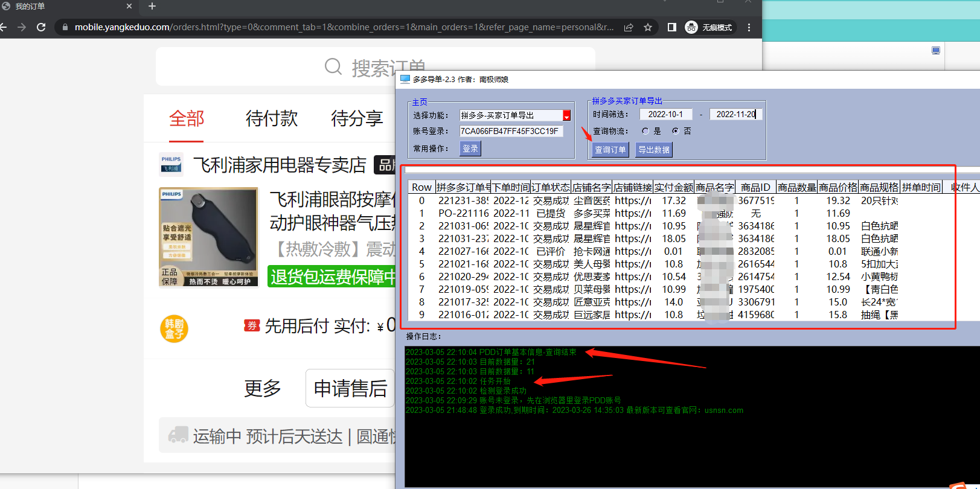This screenshot has height=489, width=980.
Task: Click amount 17.32 in row 0
Action: (x=674, y=200)
